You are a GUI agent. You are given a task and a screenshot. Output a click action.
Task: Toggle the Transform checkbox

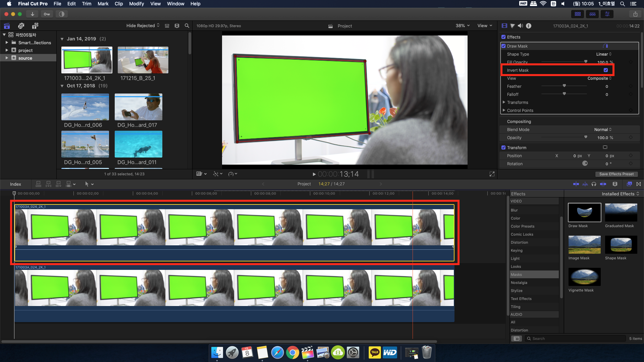click(503, 148)
